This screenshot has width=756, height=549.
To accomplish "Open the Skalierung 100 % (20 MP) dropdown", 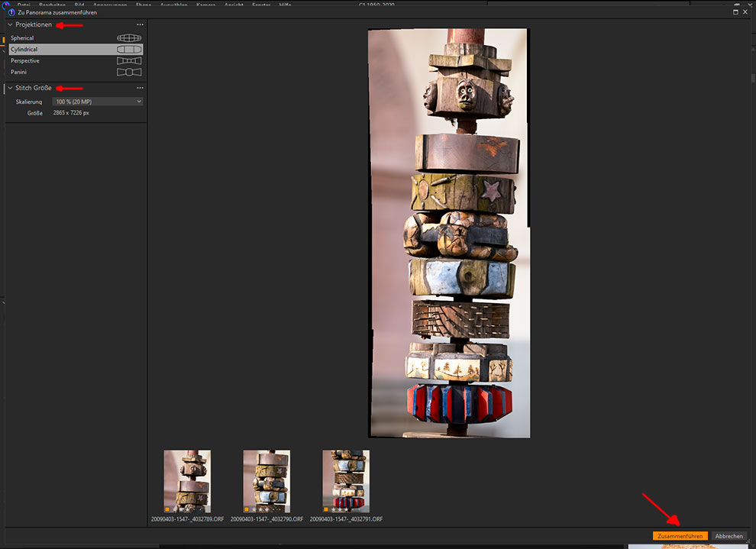I will pyautogui.click(x=98, y=102).
